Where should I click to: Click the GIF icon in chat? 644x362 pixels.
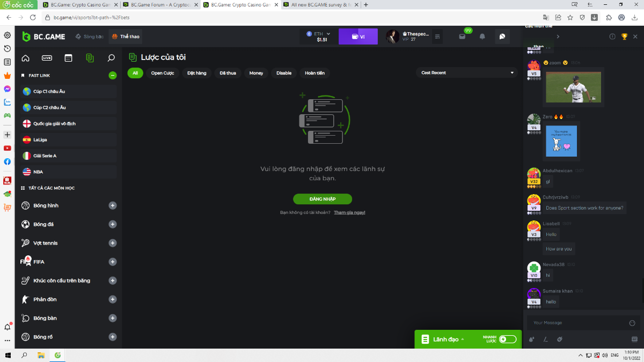tap(634, 339)
